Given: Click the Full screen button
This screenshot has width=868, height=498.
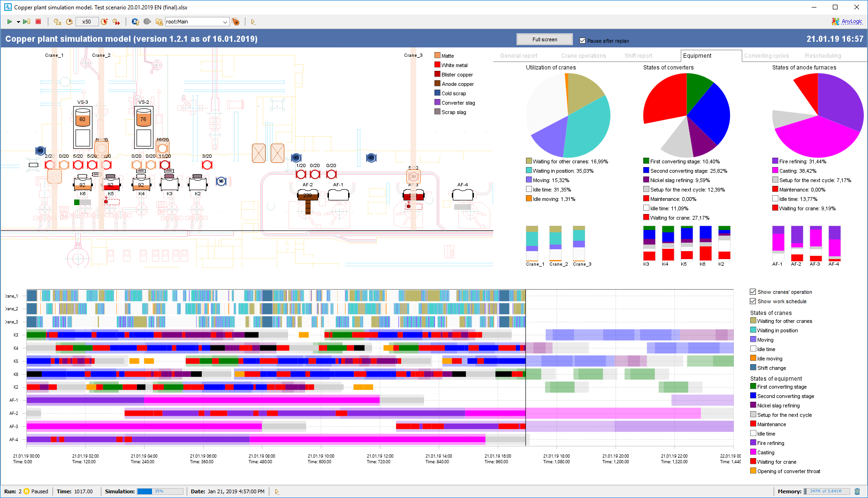Looking at the screenshot, I should pos(545,39).
